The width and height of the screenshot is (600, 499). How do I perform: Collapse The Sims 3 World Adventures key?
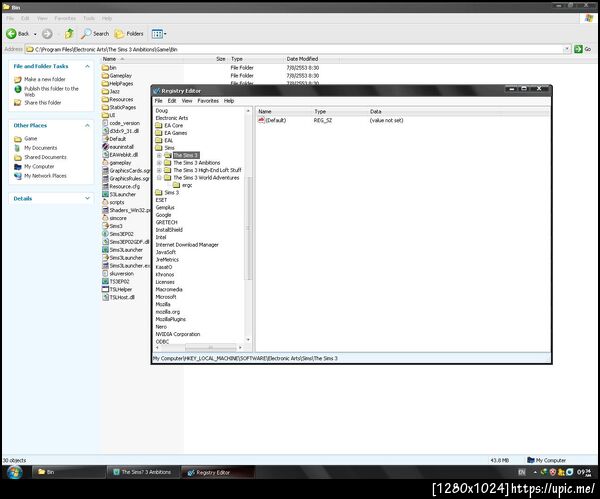click(x=159, y=178)
